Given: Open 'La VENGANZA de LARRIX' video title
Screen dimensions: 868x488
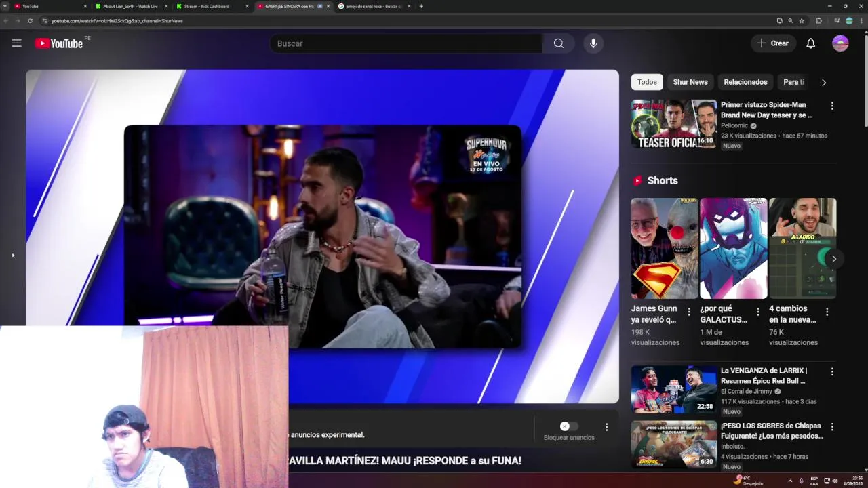Looking at the screenshot, I should coord(764,375).
